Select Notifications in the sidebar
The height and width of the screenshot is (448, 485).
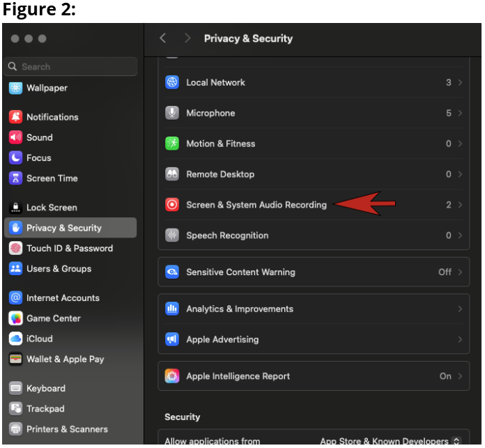(x=52, y=117)
